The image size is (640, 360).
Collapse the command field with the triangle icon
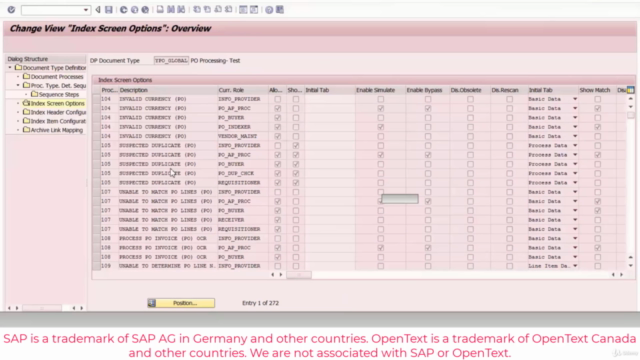point(98,9)
